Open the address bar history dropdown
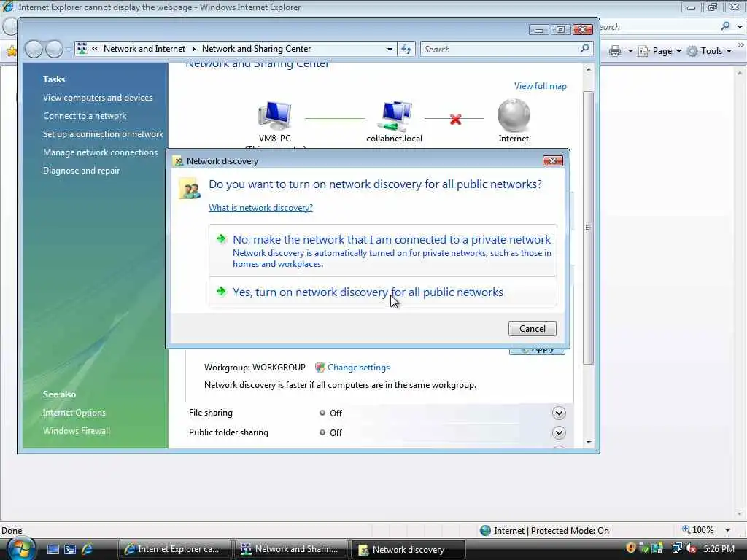The height and width of the screenshot is (560, 747). click(390, 49)
